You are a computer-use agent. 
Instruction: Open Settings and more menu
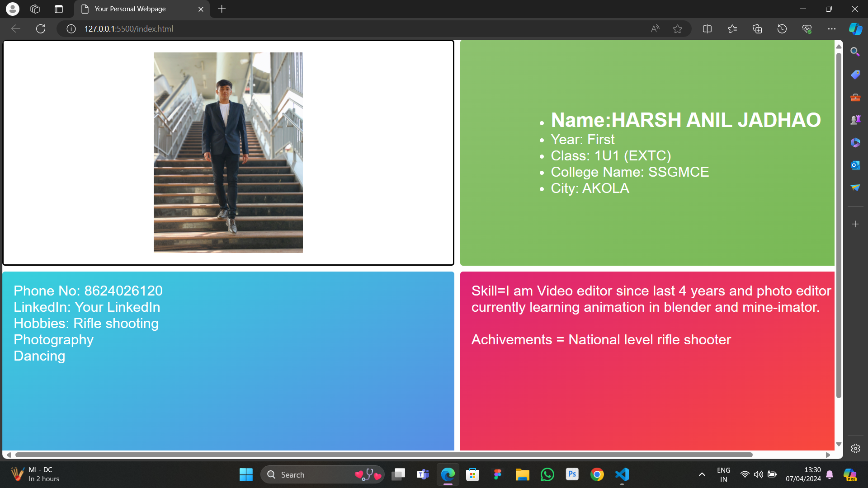832,29
